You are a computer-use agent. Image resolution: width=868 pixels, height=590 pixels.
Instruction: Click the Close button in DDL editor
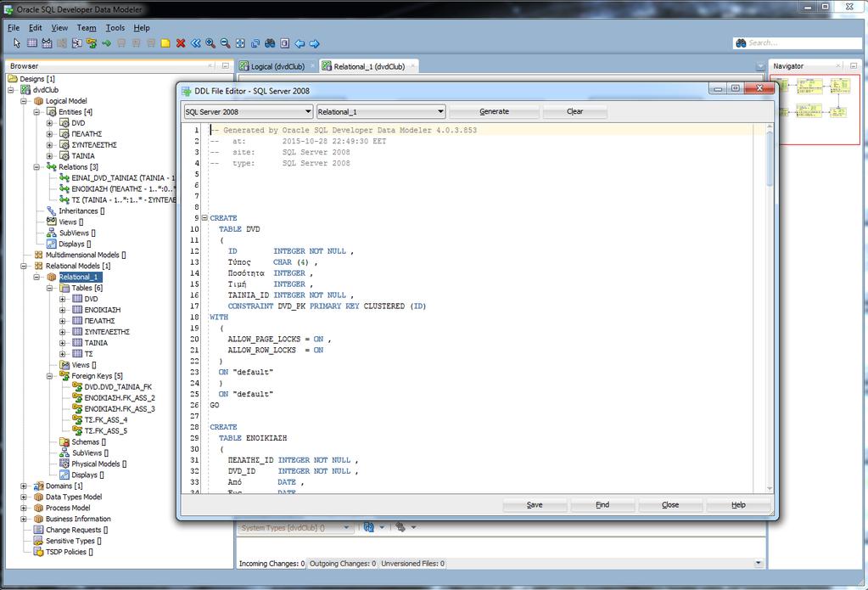(669, 505)
